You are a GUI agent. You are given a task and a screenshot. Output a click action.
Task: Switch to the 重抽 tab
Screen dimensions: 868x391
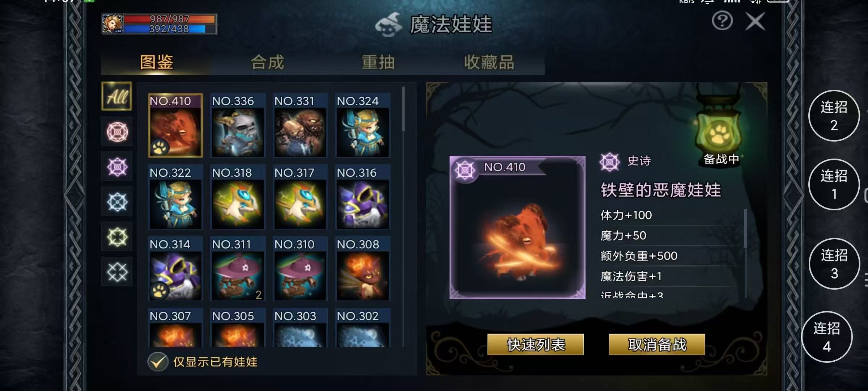click(378, 62)
